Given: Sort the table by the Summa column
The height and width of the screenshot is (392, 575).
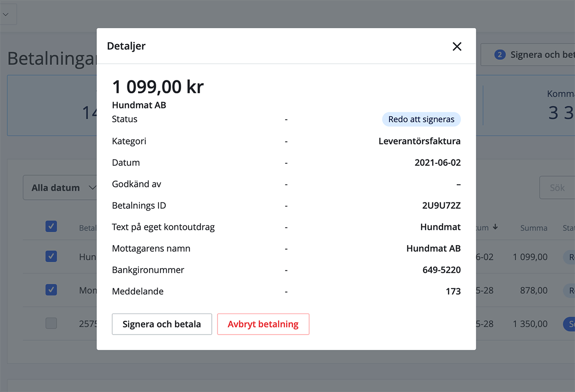Looking at the screenshot, I should (x=533, y=228).
